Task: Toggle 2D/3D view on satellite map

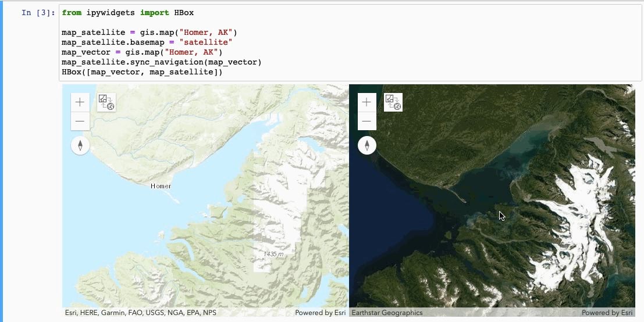Action: [x=394, y=102]
